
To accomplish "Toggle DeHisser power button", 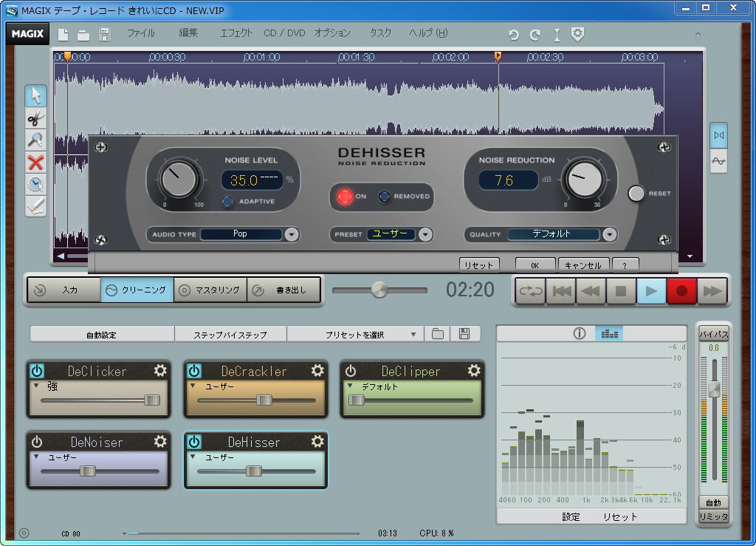I will (x=194, y=441).
